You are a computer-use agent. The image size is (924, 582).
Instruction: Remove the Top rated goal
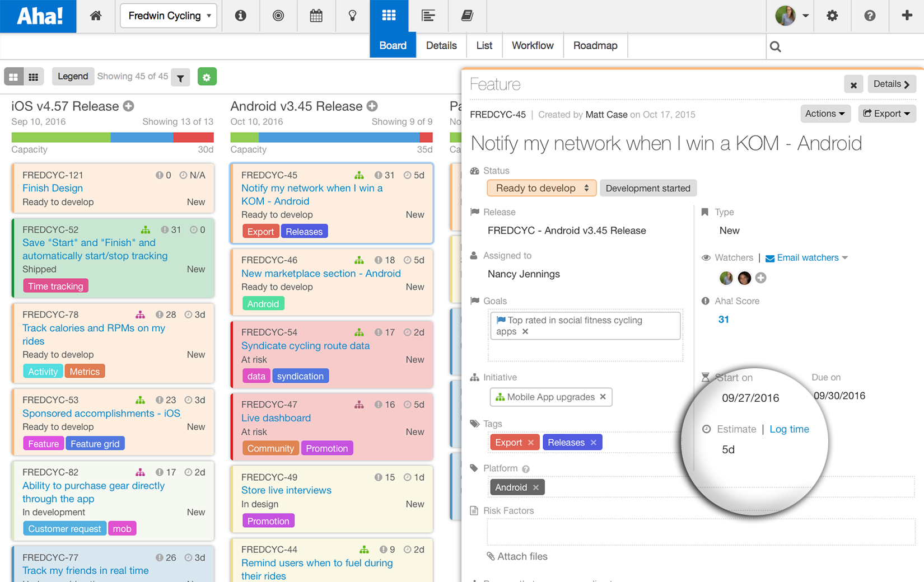click(x=525, y=332)
